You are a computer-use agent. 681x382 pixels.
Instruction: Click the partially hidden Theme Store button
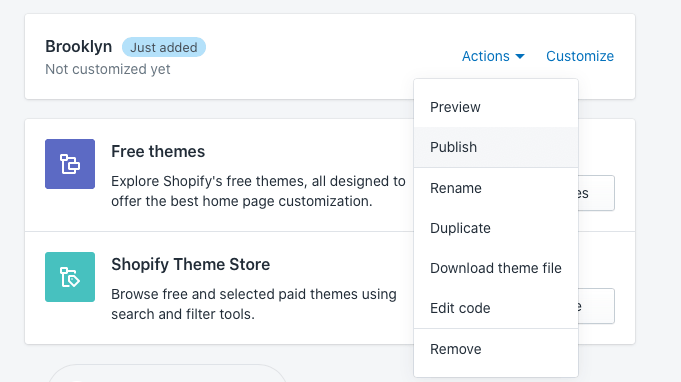[596, 306]
